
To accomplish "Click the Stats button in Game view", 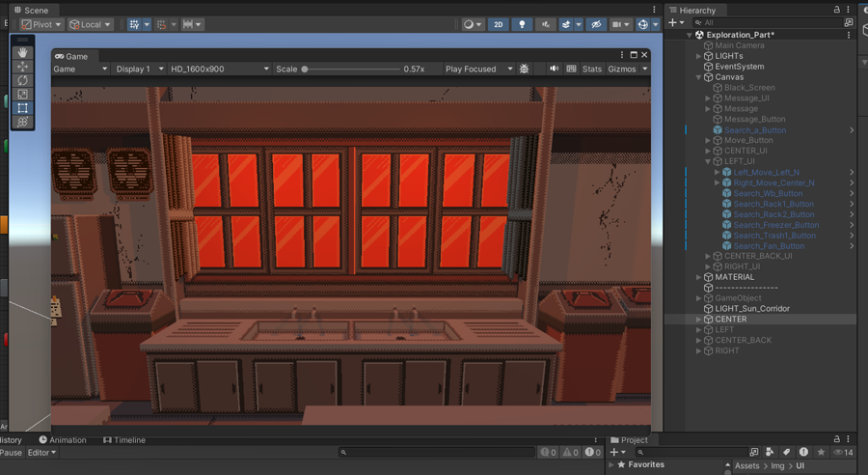I will tap(591, 70).
